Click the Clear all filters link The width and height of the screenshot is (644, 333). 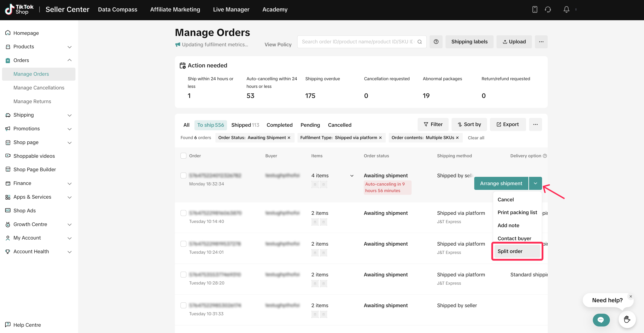pyautogui.click(x=476, y=138)
